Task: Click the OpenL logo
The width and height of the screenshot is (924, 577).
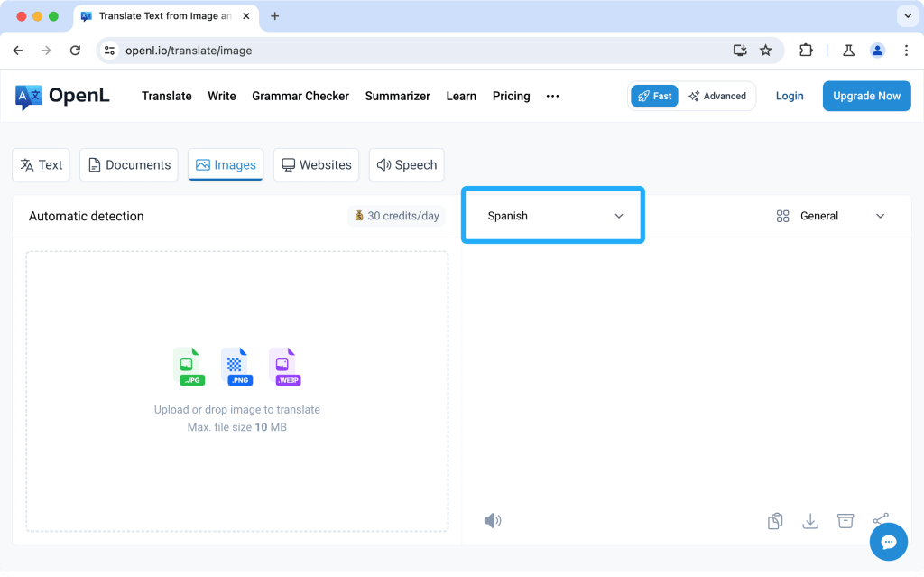Action: [62, 96]
